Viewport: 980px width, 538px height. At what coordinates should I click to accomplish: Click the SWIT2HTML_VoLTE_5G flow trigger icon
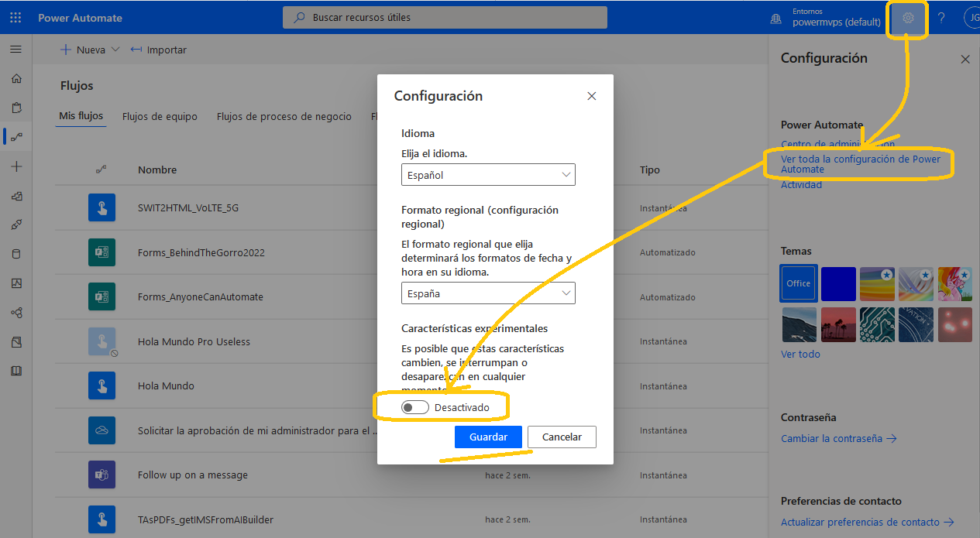pyautogui.click(x=101, y=207)
